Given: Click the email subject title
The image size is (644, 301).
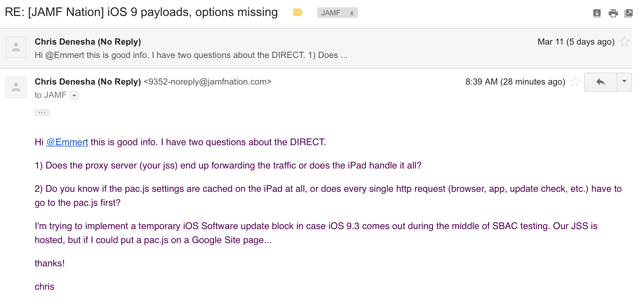Looking at the screenshot, I should tap(141, 12).
